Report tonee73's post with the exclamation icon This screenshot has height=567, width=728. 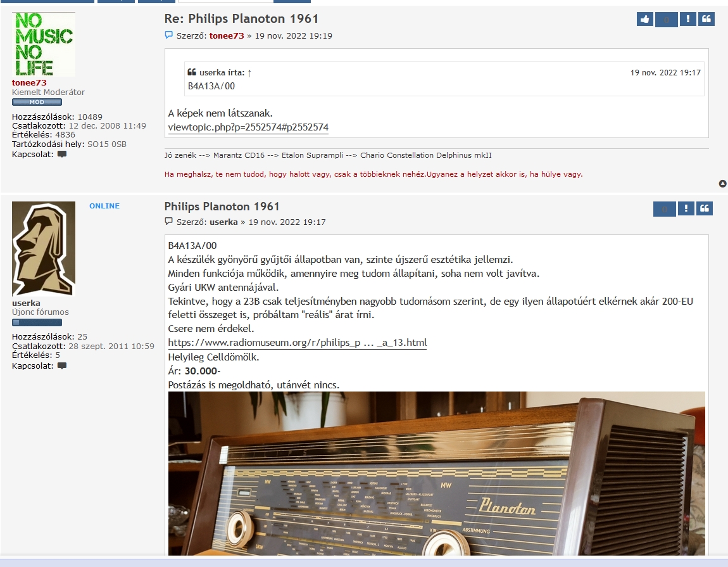pyautogui.click(x=687, y=19)
